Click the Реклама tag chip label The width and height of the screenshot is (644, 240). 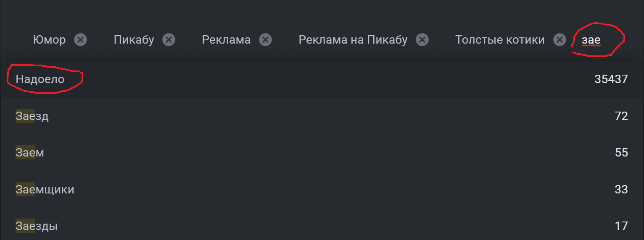(226, 40)
